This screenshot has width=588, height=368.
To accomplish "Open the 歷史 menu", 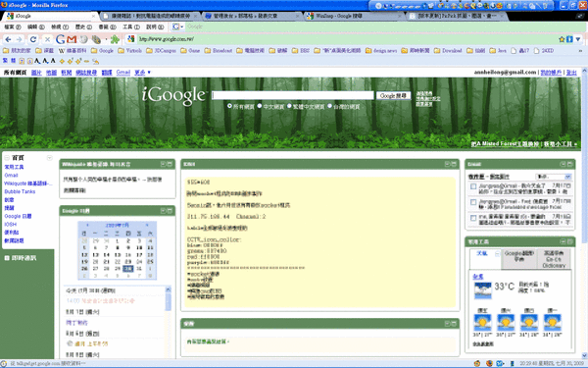I will [83, 27].
